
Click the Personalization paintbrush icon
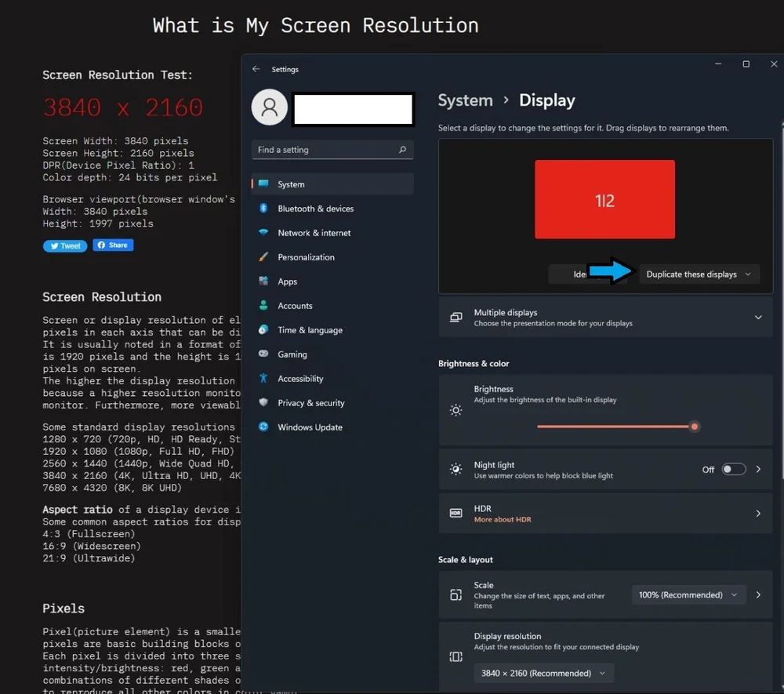pos(263,256)
